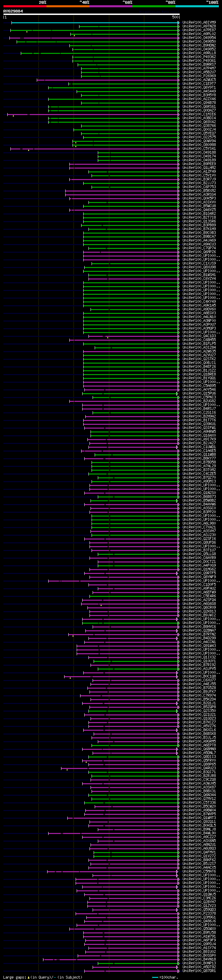Click the white query ruler bar
This screenshot has height=980, width=222.
pyautogui.click(x=92, y=15)
